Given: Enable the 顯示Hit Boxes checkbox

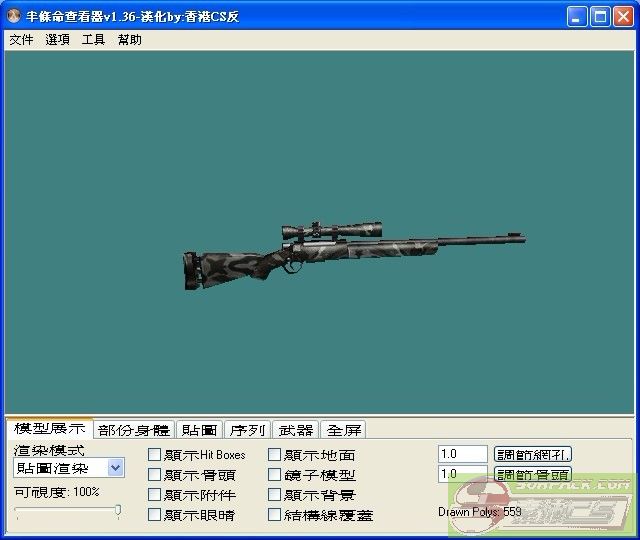Looking at the screenshot, I should (155, 455).
